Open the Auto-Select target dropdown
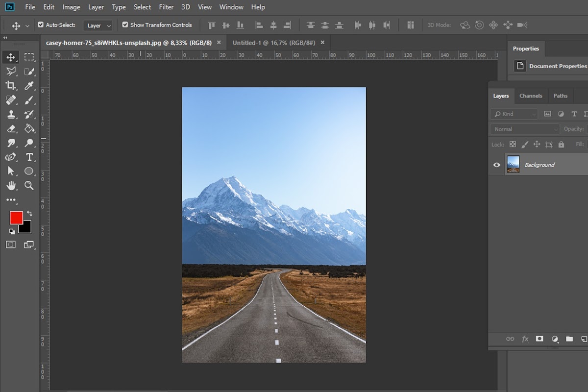 98,25
